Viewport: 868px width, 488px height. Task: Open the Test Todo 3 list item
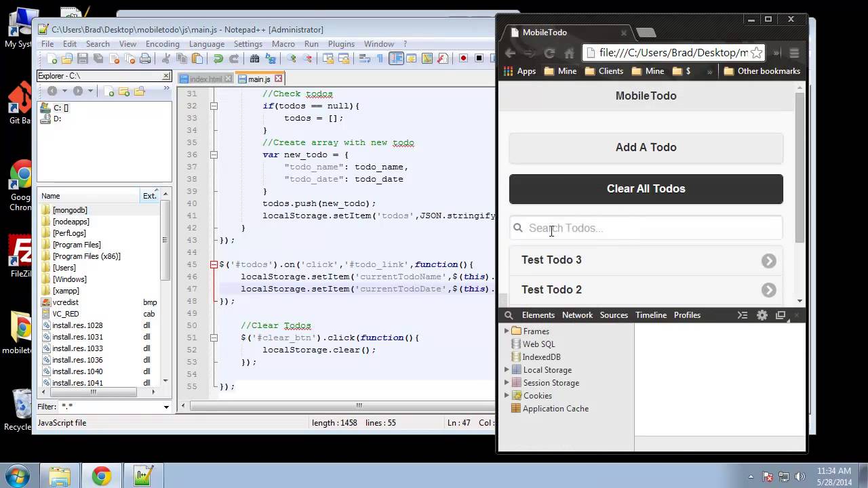[646, 260]
